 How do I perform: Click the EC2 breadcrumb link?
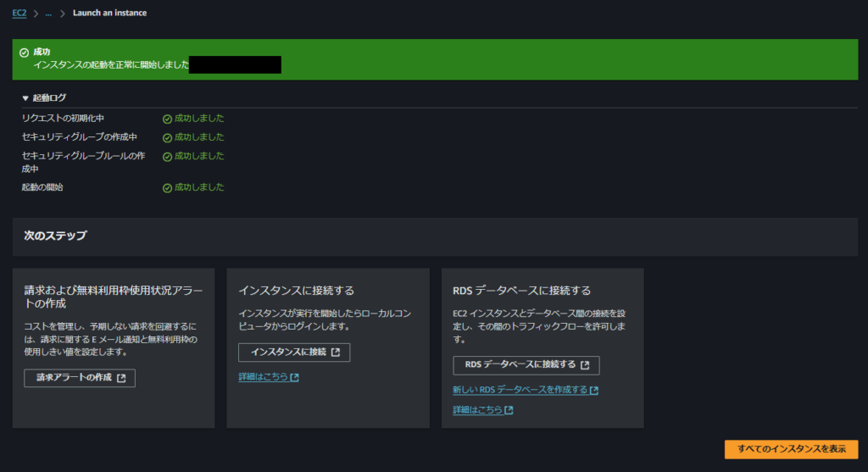click(19, 14)
